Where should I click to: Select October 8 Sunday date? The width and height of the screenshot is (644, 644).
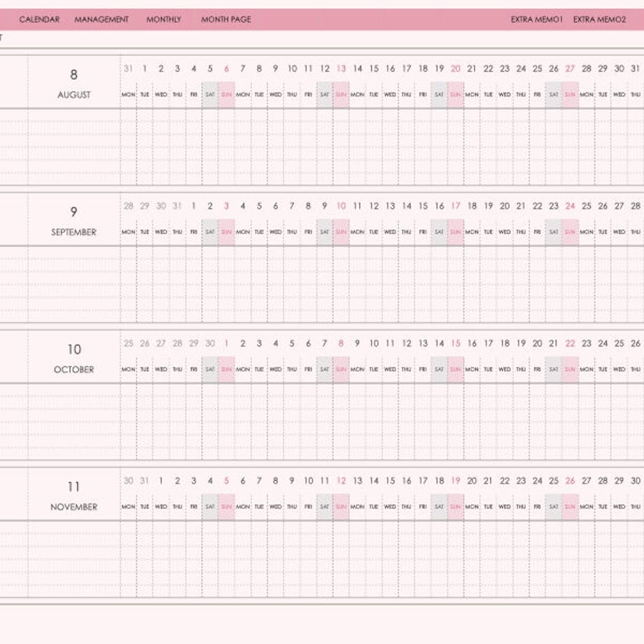(341, 344)
